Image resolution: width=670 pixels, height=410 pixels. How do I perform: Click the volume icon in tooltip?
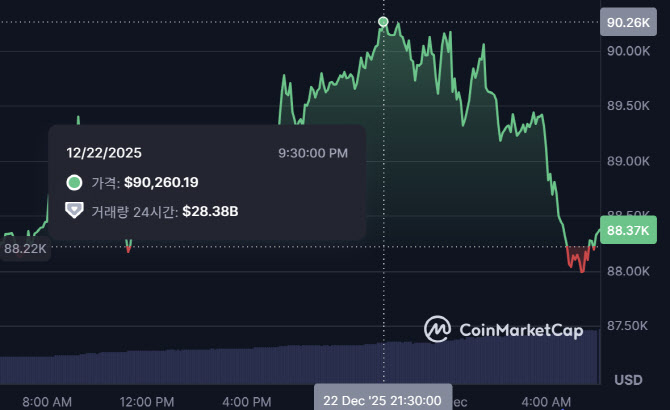point(74,211)
